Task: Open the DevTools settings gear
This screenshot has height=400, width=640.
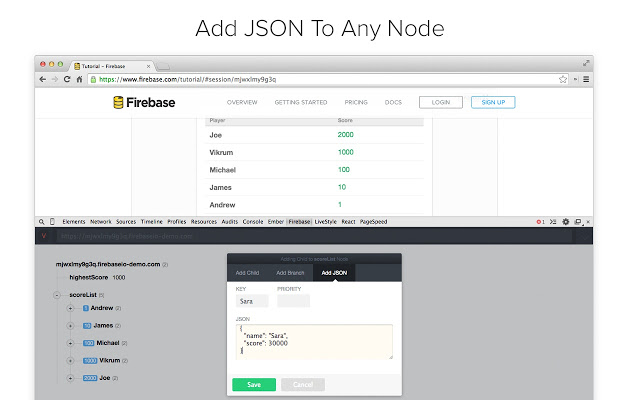Action: (565, 222)
